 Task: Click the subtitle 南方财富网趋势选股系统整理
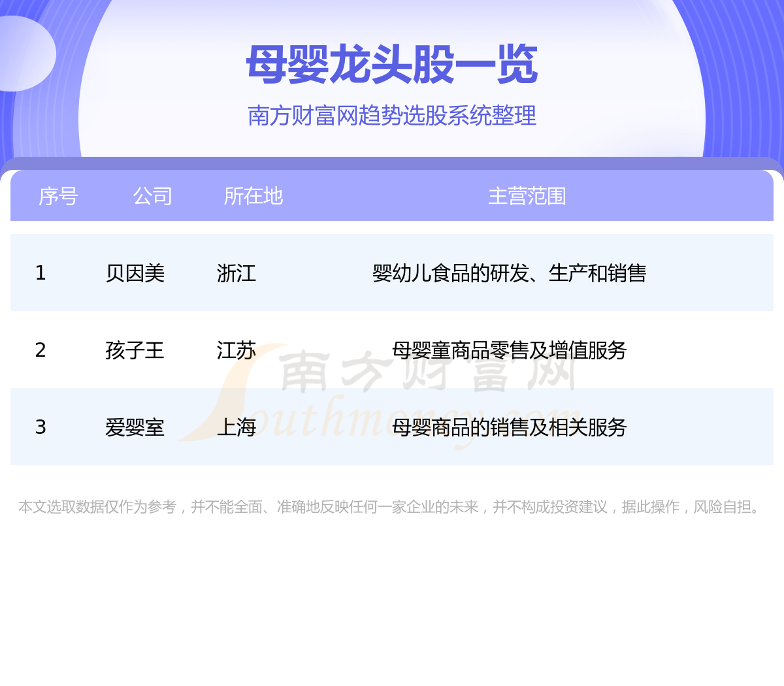392,116
